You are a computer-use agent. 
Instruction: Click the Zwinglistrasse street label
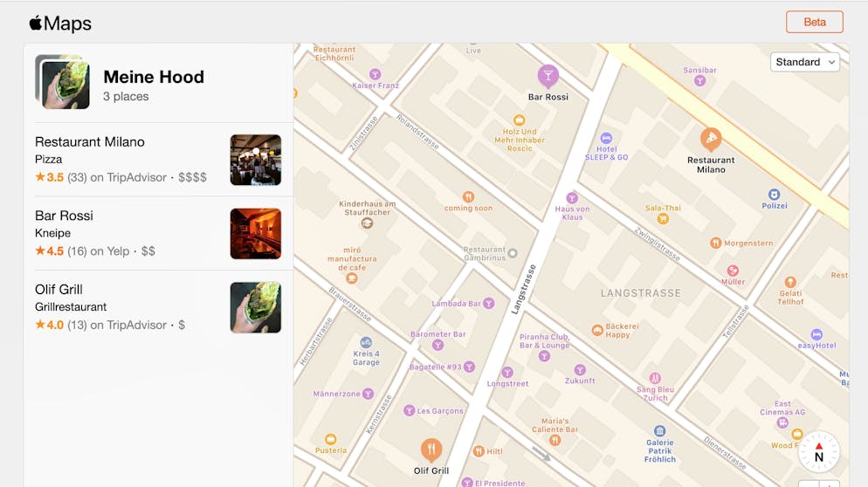pyautogui.click(x=657, y=244)
